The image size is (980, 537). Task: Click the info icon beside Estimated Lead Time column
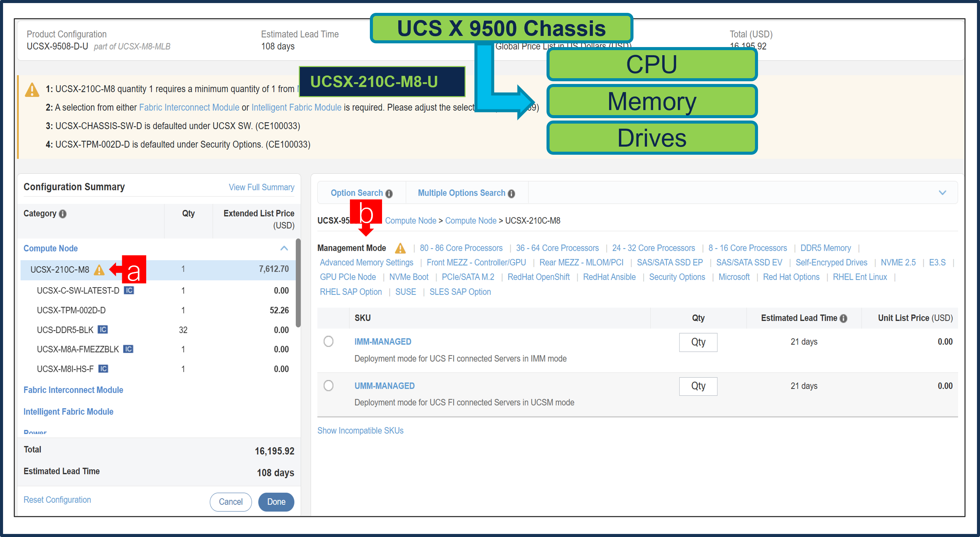(x=843, y=318)
